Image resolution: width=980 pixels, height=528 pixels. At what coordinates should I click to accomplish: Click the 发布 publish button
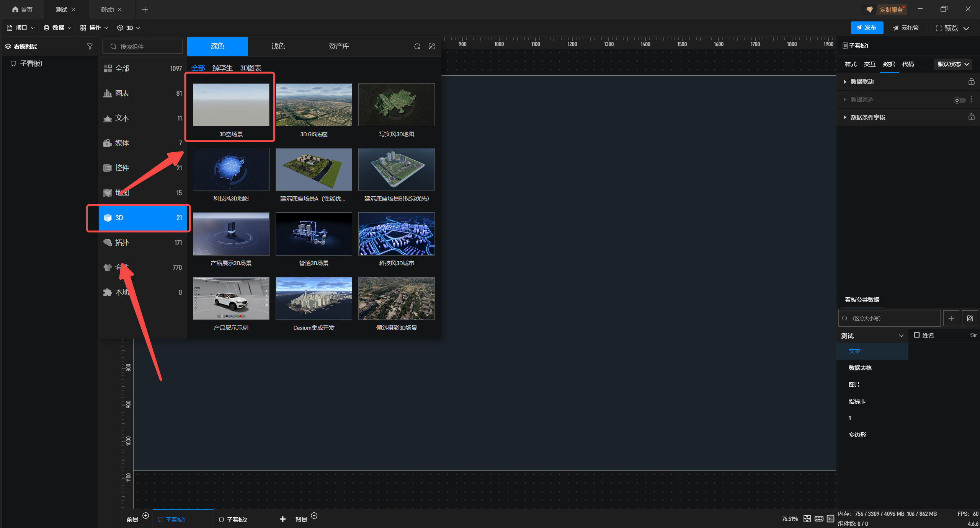(867, 28)
